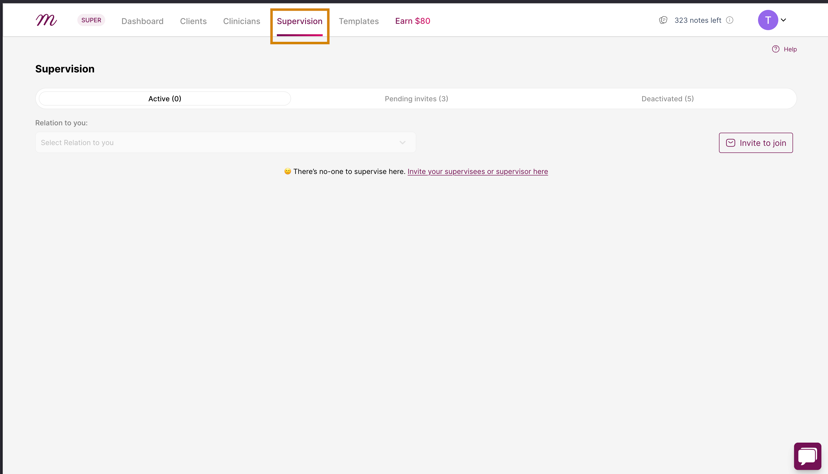Go to the Clients page
Viewport: 828px width, 474px height.
tap(193, 21)
